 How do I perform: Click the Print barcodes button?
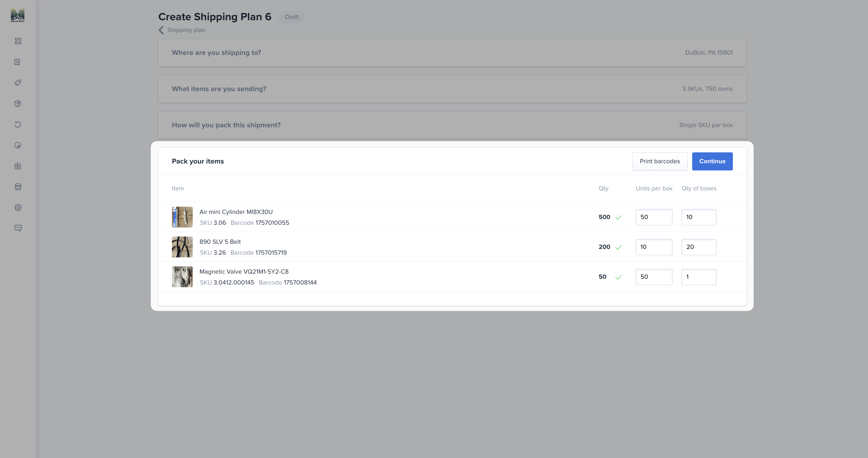click(x=660, y=161)
